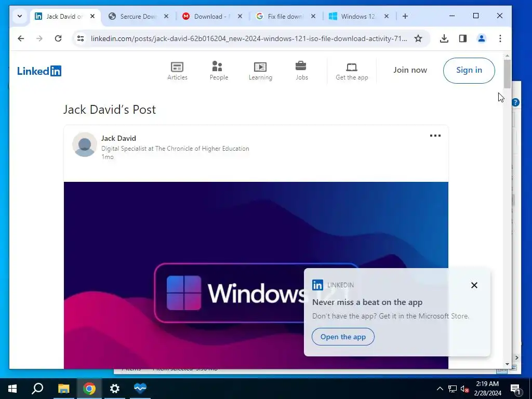Image resolution: width=532 pixels, height=399 pixels.
Task: Open the Chrome profile avatar icon
Action: (482, 38)
